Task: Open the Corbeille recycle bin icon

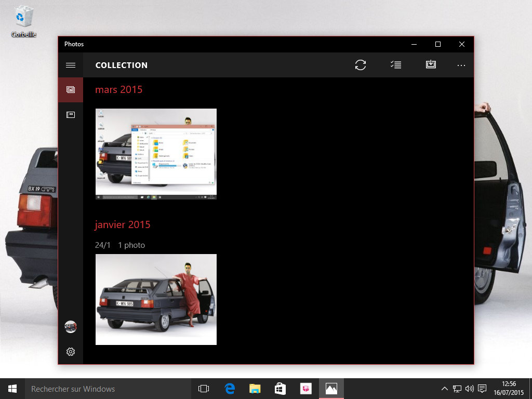Action: (x=24, y=21)
